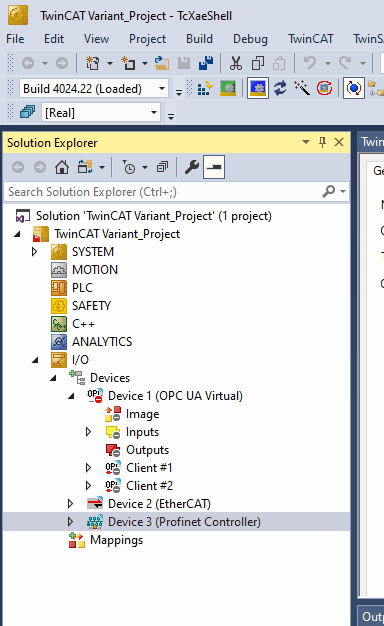
Task: Open the Build 4024.22 (Loaded) dropdown
Action: point(94,88)
